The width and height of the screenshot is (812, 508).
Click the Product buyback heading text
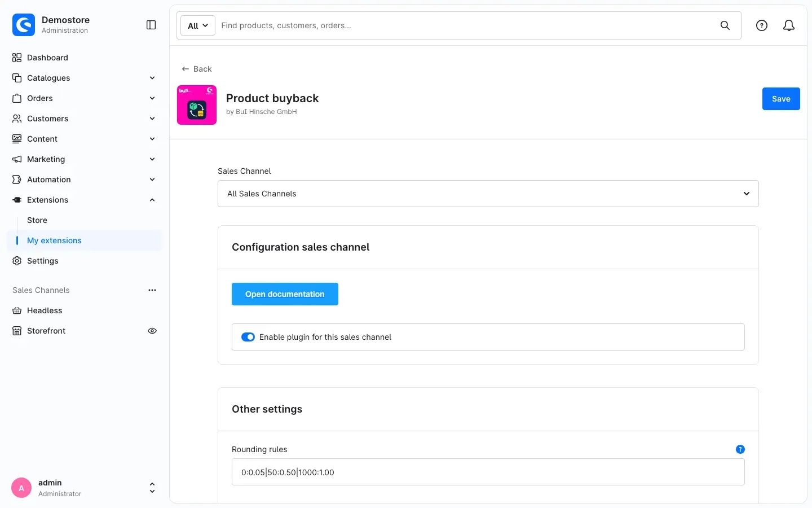point(272,98)
